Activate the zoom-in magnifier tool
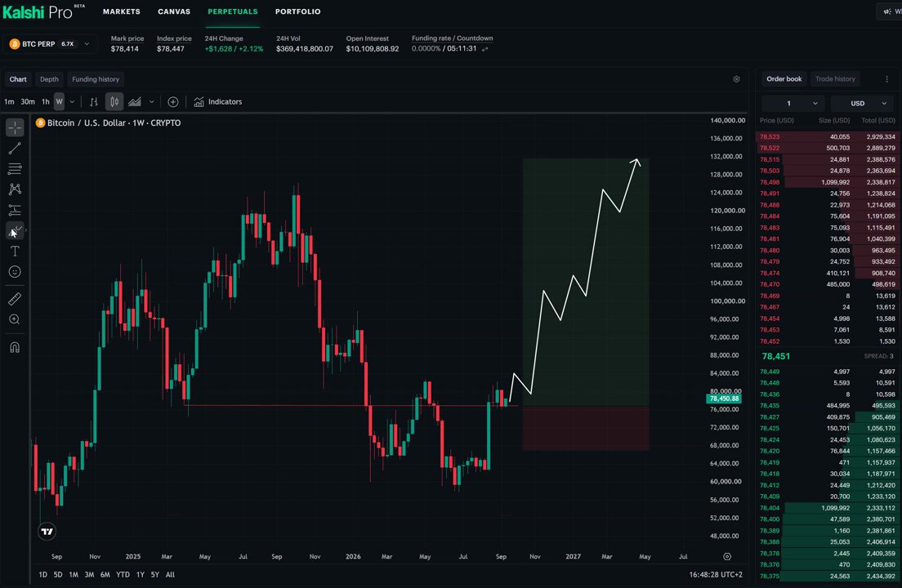This screenshot has height=588, width=902. click(15, 319)
